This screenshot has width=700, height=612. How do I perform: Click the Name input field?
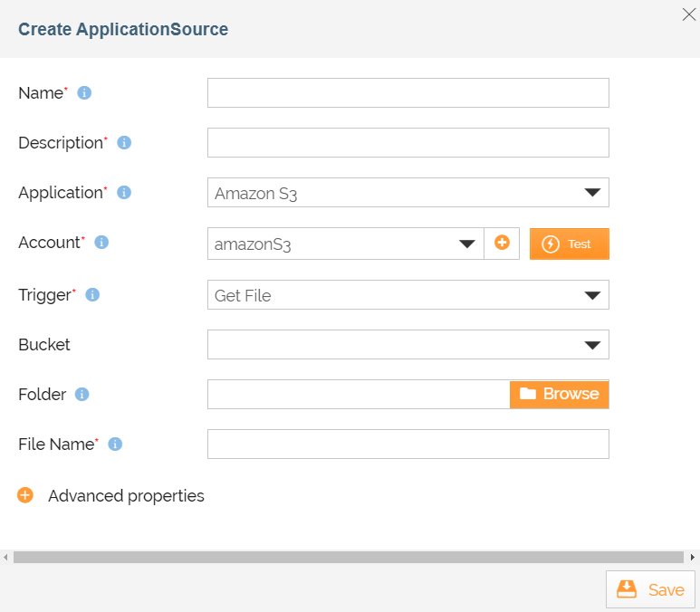coord(408,93)
